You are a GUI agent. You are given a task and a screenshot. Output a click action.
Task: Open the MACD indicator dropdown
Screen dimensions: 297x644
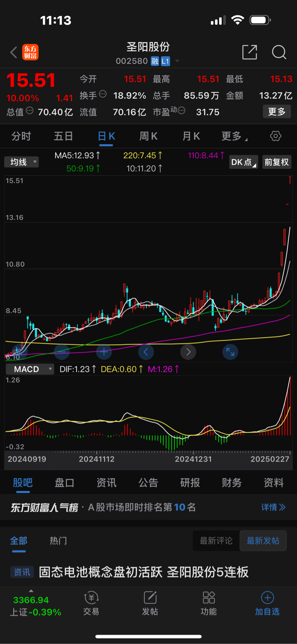coord(29,369)
